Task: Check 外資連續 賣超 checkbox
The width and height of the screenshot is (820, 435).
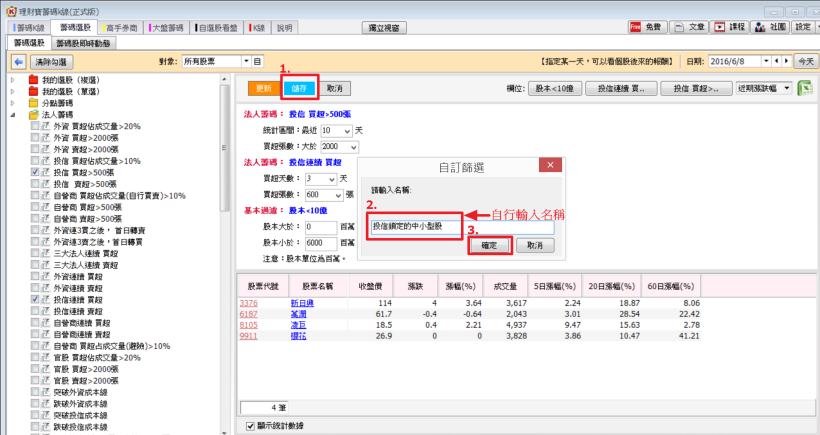Action: click(x=35, y=288)
